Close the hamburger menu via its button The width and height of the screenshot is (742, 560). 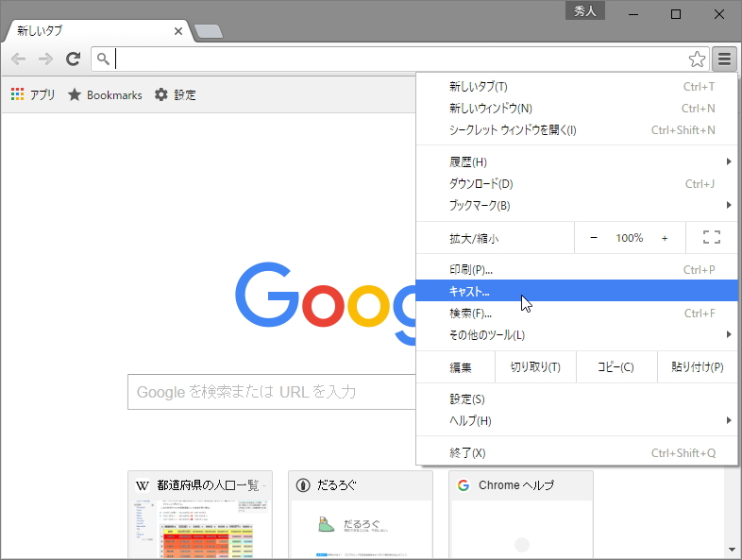[724, 59]
